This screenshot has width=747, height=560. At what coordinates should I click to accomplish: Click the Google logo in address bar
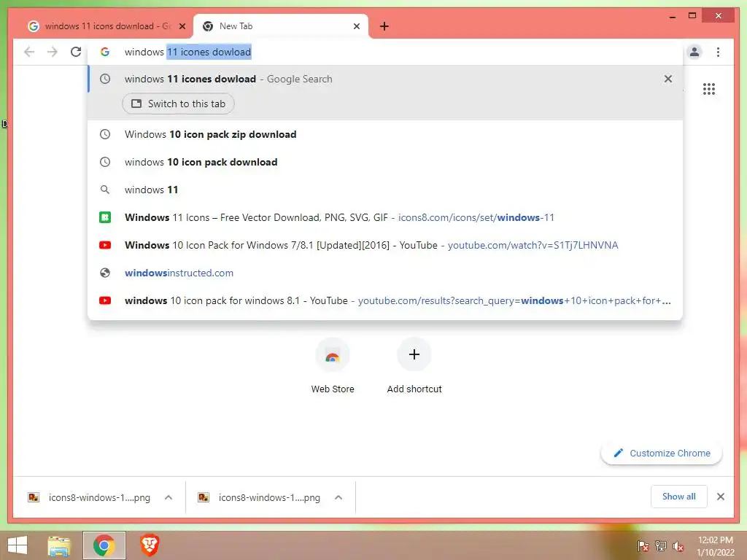[105, 52]
